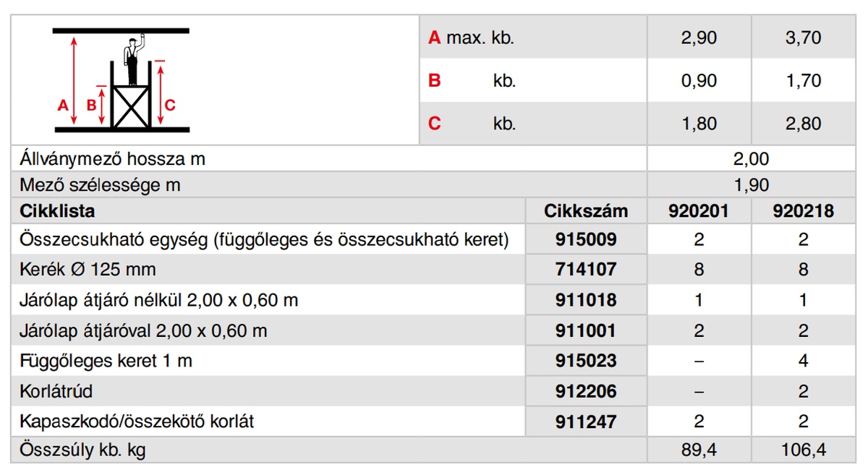This screenshot has height=475, width=868.
Task: Select the total weight value 106,4
Action: 804,450
